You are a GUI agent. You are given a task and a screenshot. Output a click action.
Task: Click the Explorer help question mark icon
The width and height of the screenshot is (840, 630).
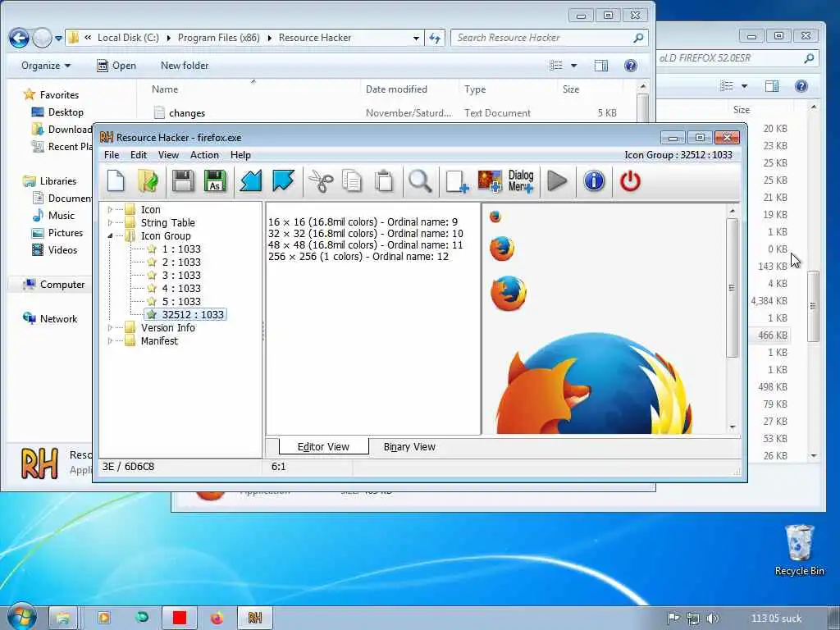[631, 66]
